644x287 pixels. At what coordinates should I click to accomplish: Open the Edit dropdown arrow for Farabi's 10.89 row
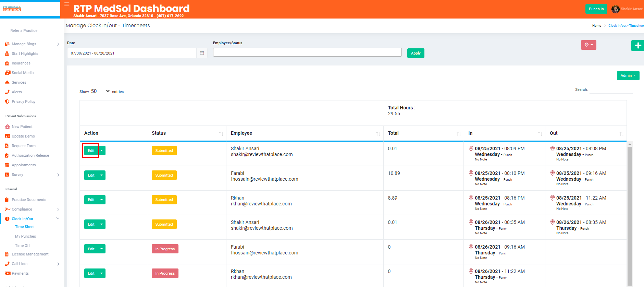(102, 175)
